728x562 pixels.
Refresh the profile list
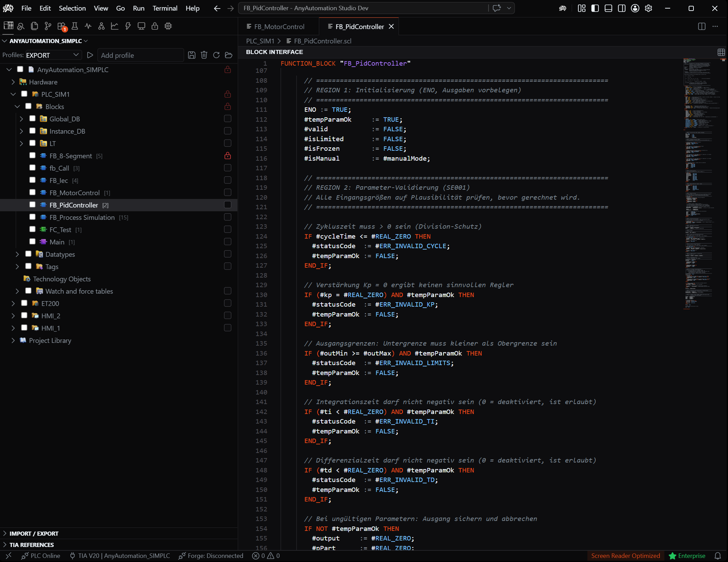216,55
